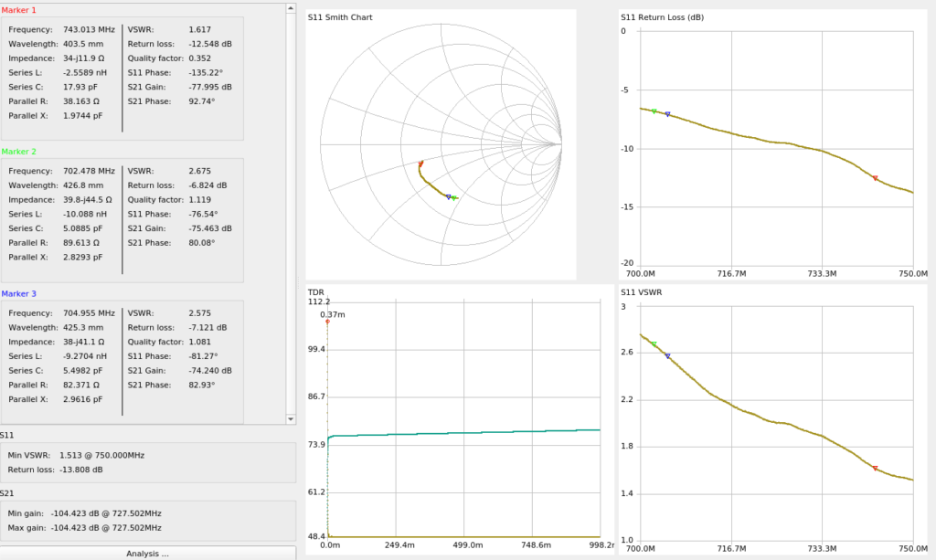Select the red marker on the Smith chart
This screenshot has width=936, height=560.
pos(420,163)
